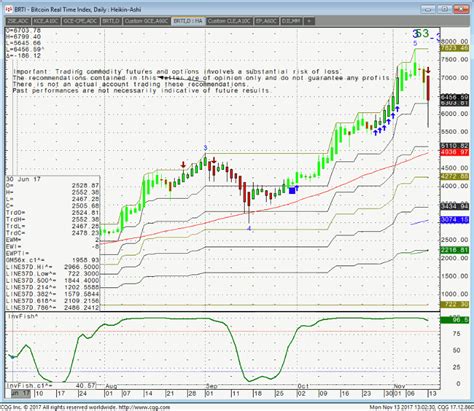Click the O=6703.78 open value readout
Screen dimensions: 474x411
(23, 31)
